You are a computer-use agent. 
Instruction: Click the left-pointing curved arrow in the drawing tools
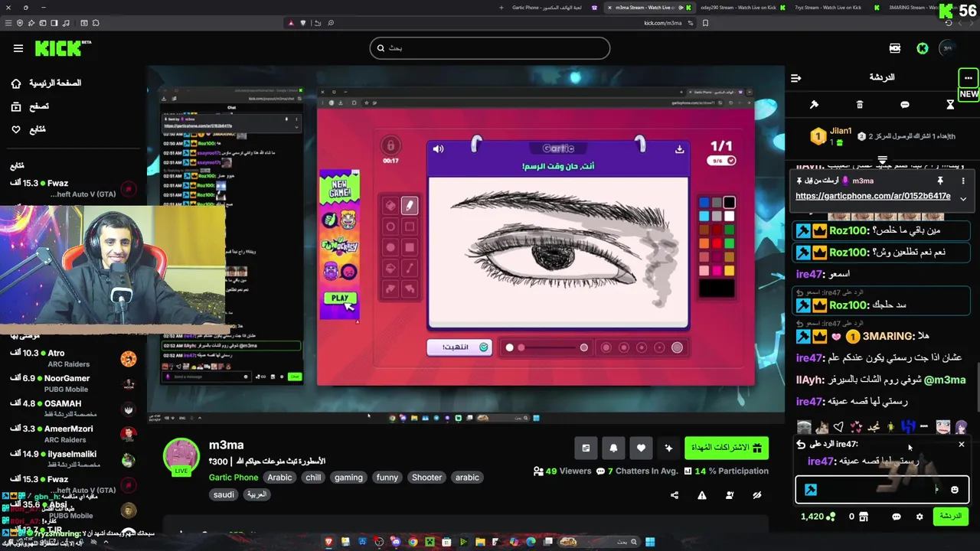410,289
